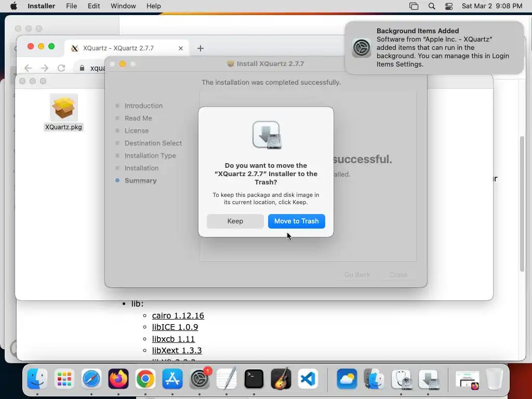Open App Store from the dock

(172, 379)
